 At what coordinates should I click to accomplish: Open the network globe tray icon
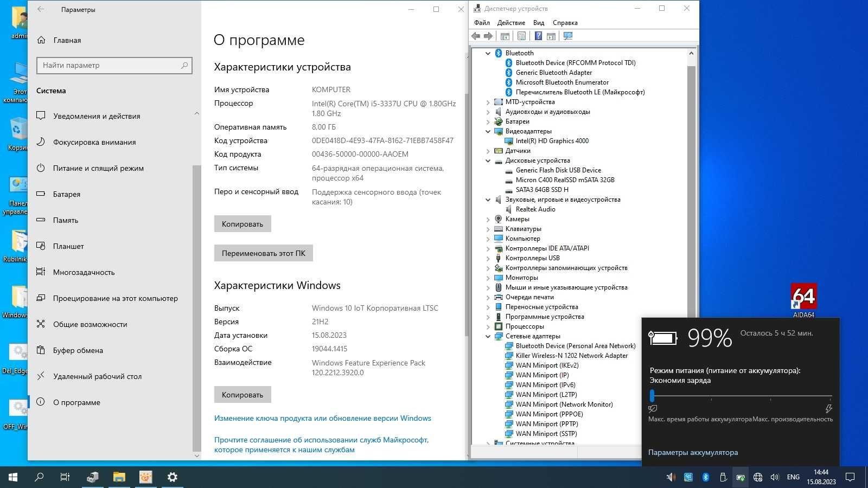758,477
